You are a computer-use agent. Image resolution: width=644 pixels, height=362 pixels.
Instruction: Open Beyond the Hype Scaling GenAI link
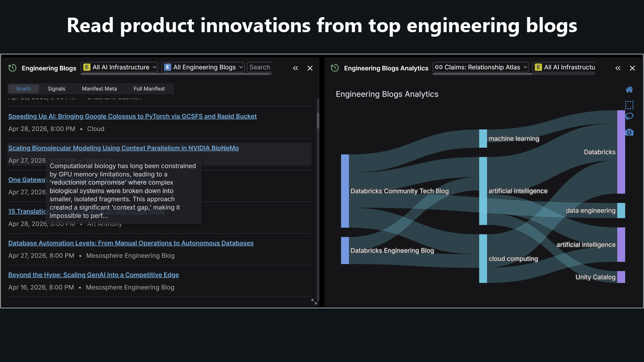pyautogui.click(x=94, y=275)
